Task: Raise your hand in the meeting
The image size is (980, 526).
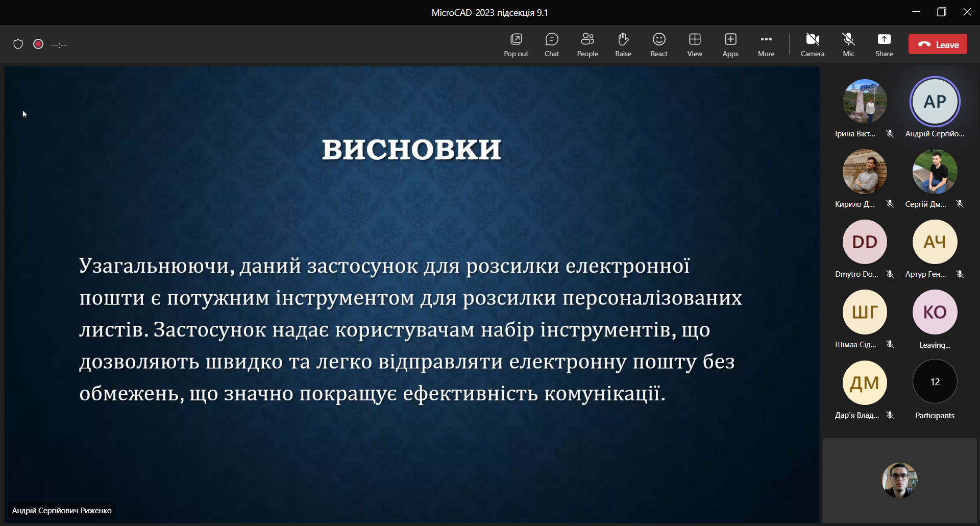Action: point(623,44)
